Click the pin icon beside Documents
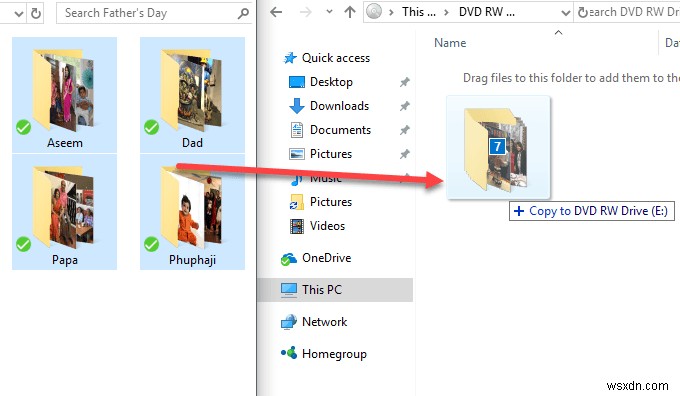680x396 pixels. (404, 130)
